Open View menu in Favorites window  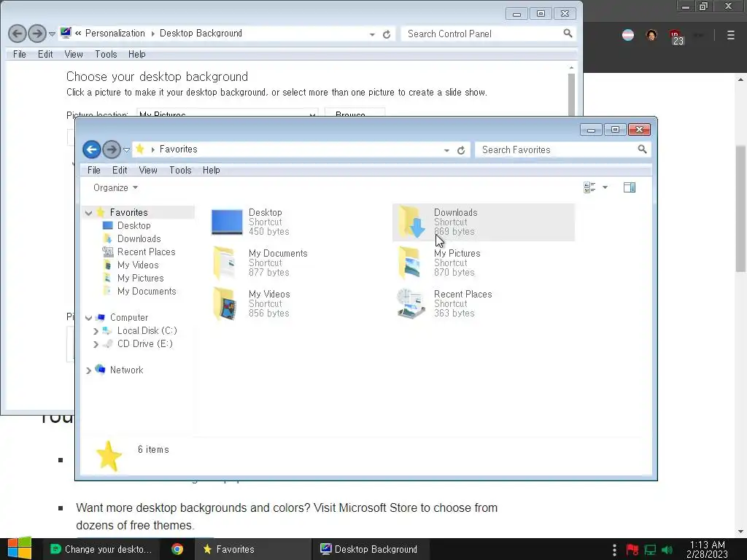[x=148, y=170]
